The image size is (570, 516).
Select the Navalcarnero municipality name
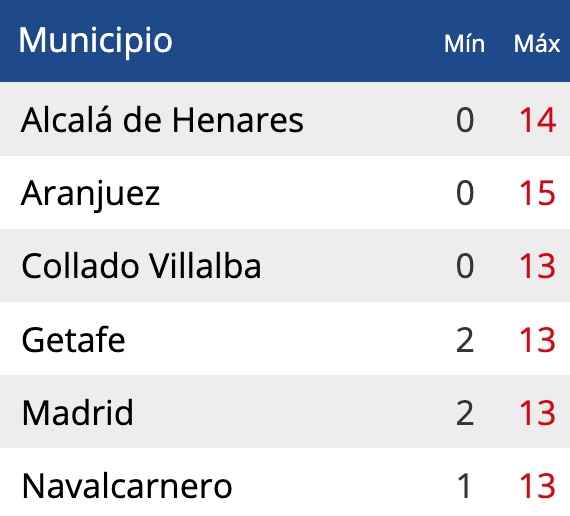[127, 486]
